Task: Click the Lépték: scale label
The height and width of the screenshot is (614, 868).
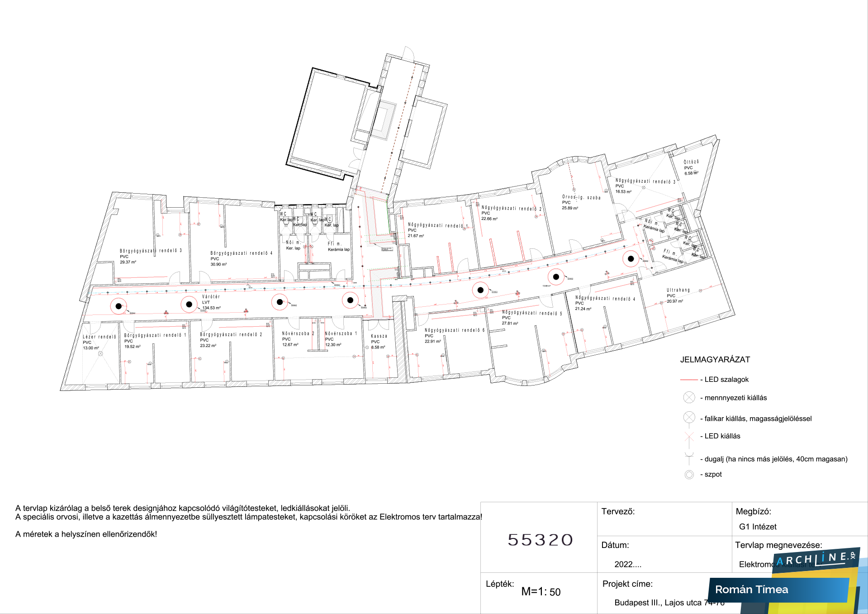Action: pos(500,584)
